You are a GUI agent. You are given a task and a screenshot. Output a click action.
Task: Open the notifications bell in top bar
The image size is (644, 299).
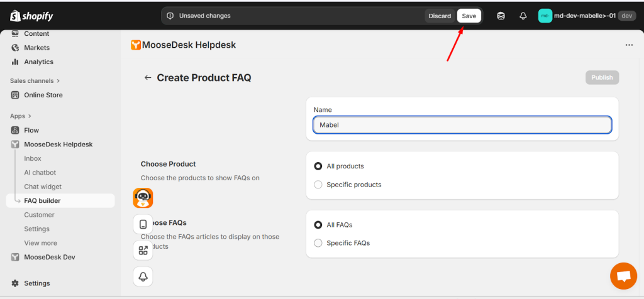pyautogui.click(x=523, y=16)
